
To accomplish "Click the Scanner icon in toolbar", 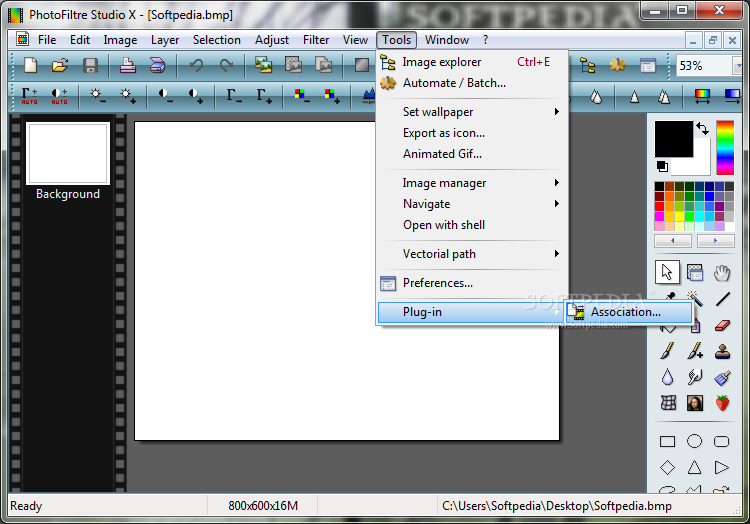I will 157,65.
